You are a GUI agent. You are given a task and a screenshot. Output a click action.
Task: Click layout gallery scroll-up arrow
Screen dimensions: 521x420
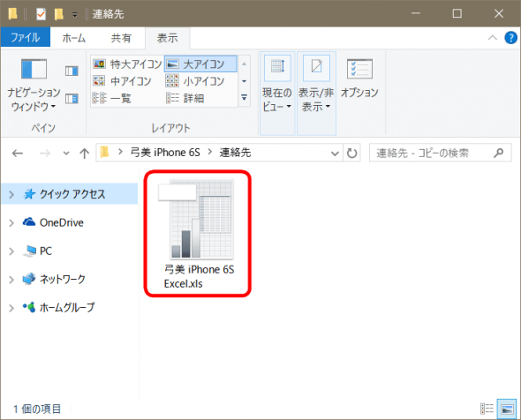(245, 64)
